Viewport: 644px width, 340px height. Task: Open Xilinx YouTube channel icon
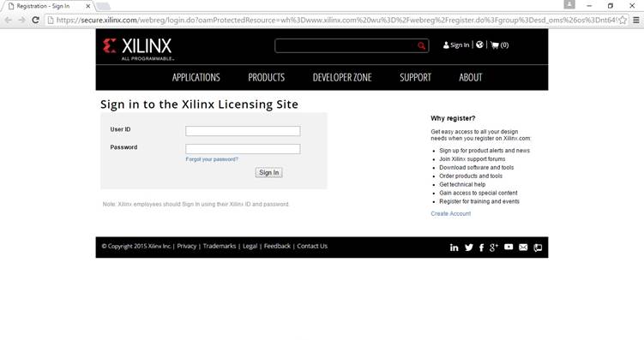[x=509, y=247]
